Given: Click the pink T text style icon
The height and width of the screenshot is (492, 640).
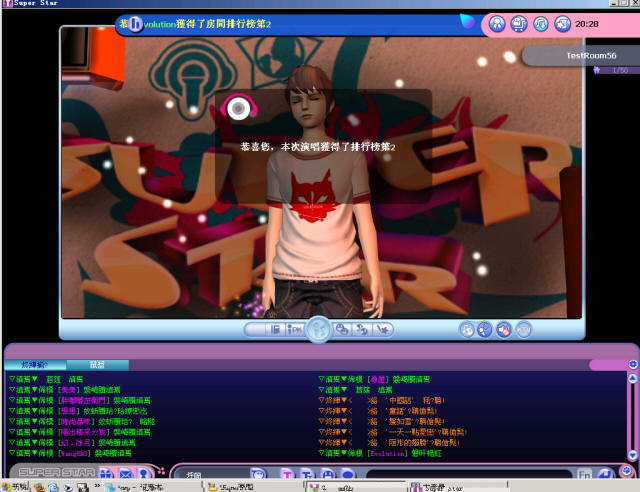Looking at the screenshot, I should [x=287, y=474].
